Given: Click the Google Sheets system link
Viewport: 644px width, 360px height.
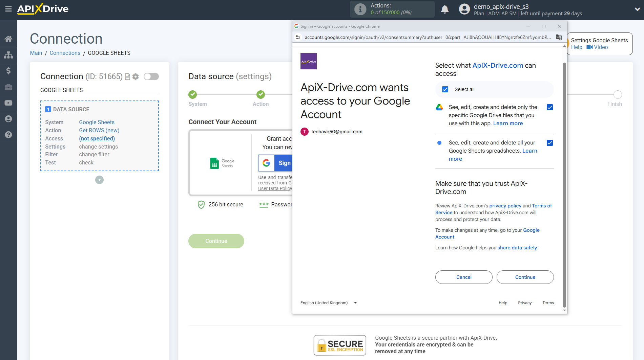Looking at the screenshot, I should point(97,122).
